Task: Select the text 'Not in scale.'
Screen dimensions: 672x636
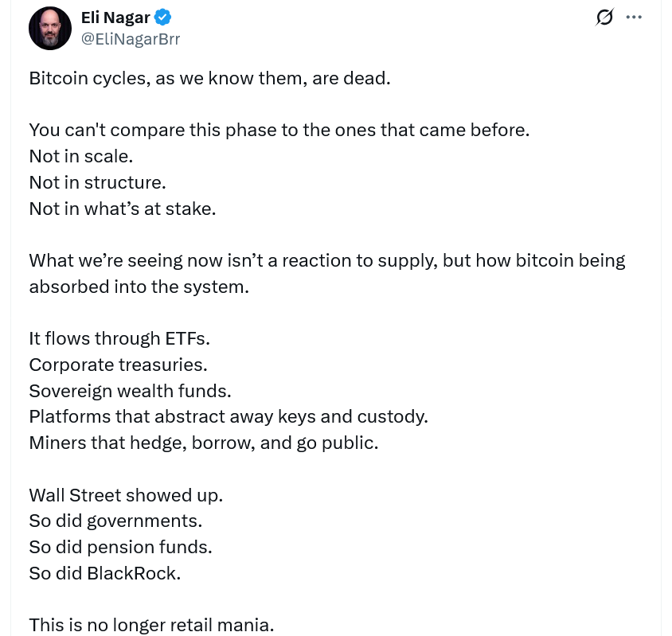Action: click(80, 156)
